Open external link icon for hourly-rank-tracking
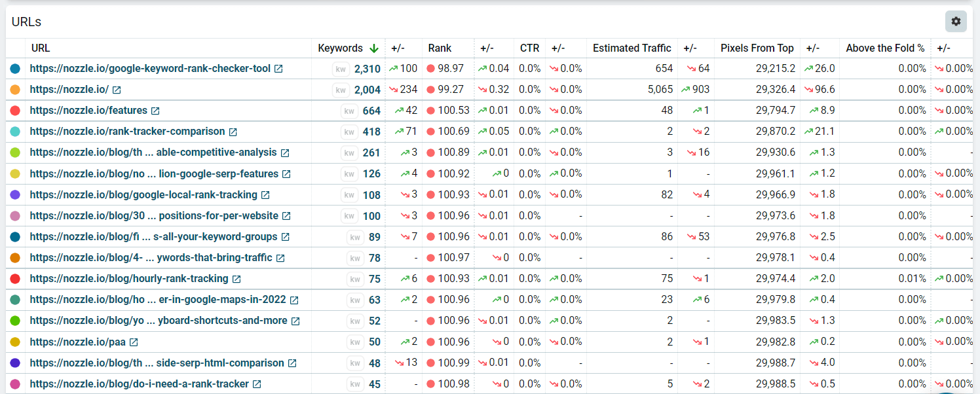980x394 pixels. [x=236, y=279]
